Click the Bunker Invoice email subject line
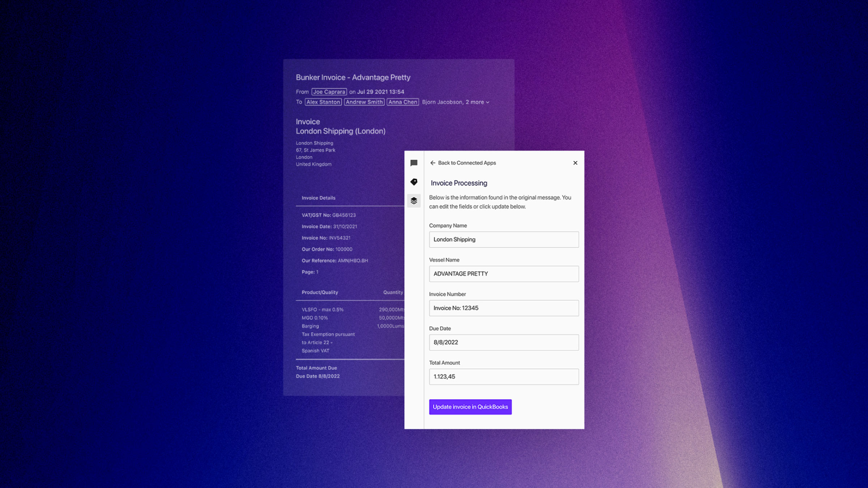The image size is (868, 488). point(353,77)
